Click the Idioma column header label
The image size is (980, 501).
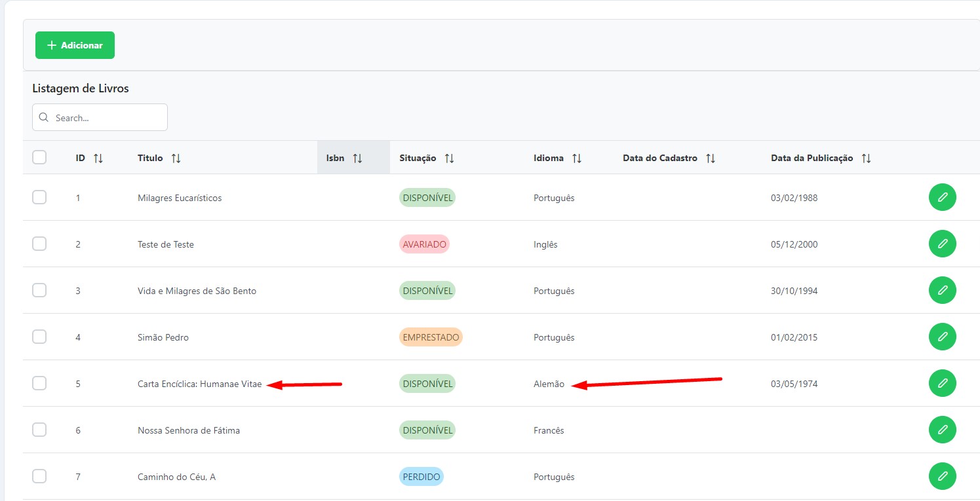(549, 158)
